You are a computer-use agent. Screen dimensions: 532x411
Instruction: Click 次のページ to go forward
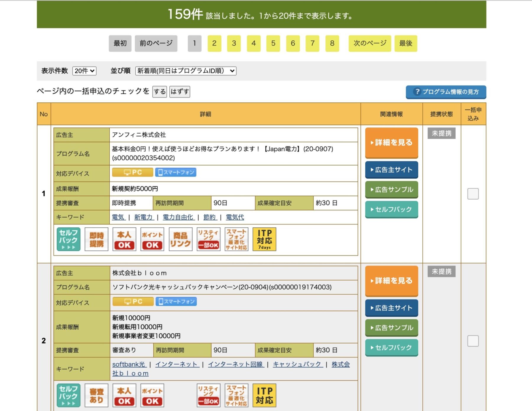point(370,43)
